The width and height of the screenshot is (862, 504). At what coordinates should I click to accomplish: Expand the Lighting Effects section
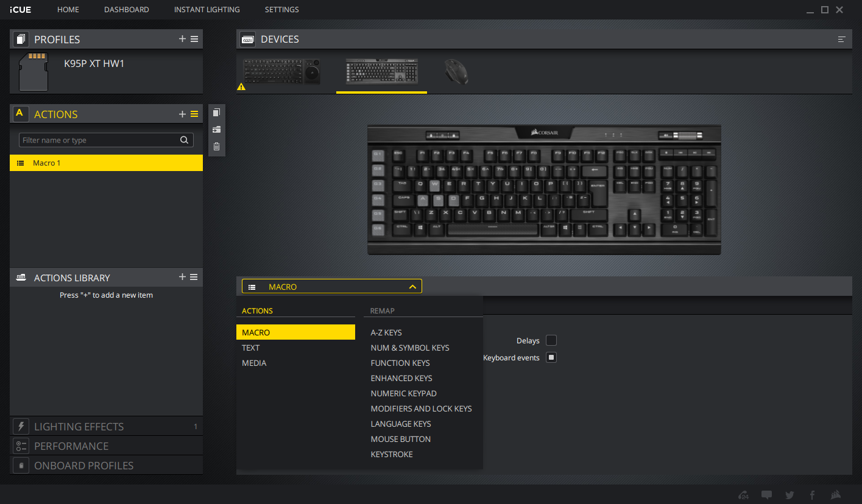click(x=107, y=427)
